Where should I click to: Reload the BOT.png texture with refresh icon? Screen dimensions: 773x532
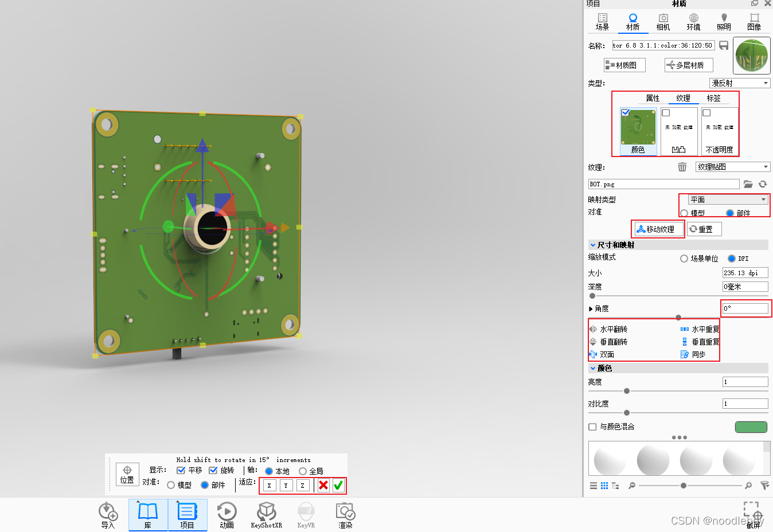coord(763,184)
